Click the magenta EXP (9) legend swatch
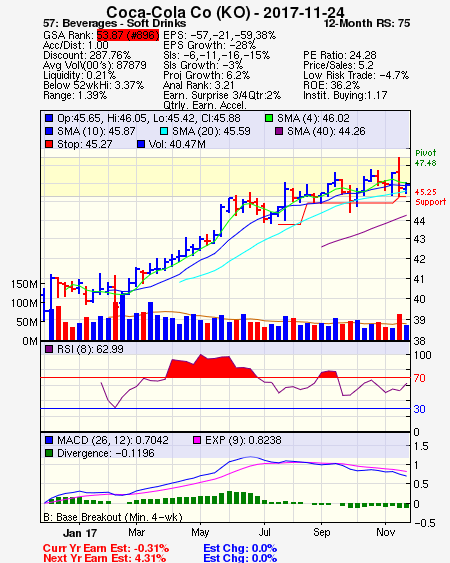The image size is (450, 563). coord(197,440)
